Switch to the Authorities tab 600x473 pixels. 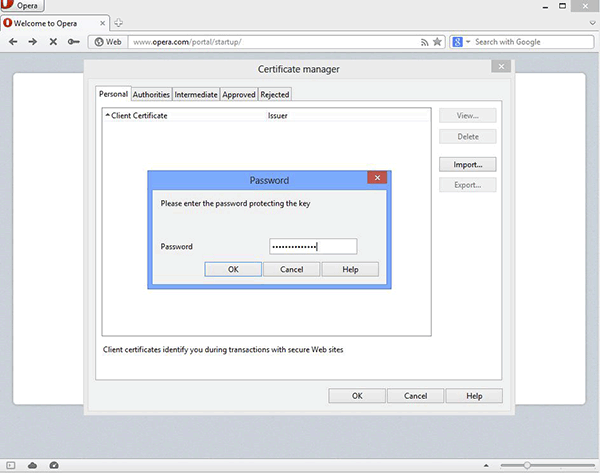point(151,95)
